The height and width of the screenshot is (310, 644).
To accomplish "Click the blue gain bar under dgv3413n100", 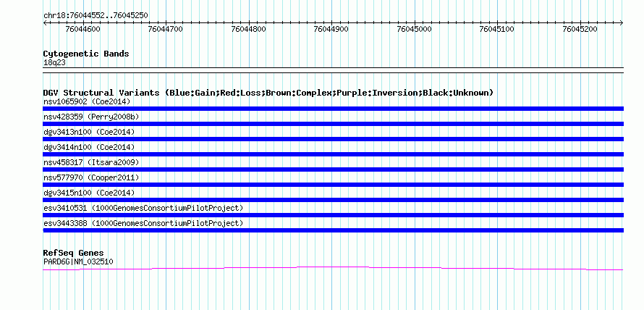I will pyautogui.click(x=333, y=139).
